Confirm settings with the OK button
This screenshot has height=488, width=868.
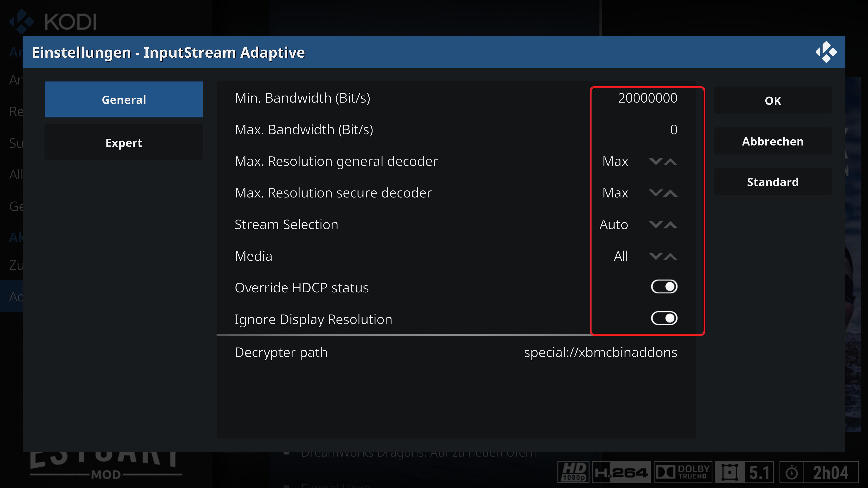tap(773, 100)
